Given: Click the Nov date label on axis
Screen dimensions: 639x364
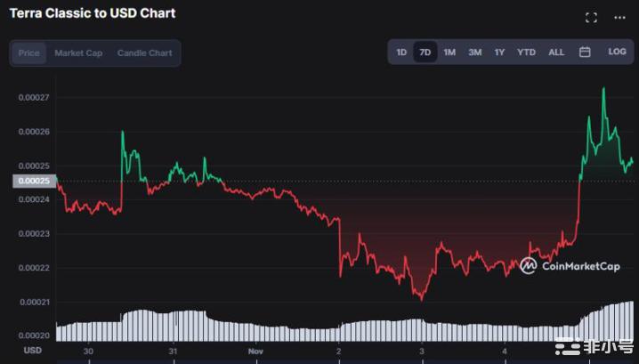Looking at the screenshot, I should (x=255, y=352).
